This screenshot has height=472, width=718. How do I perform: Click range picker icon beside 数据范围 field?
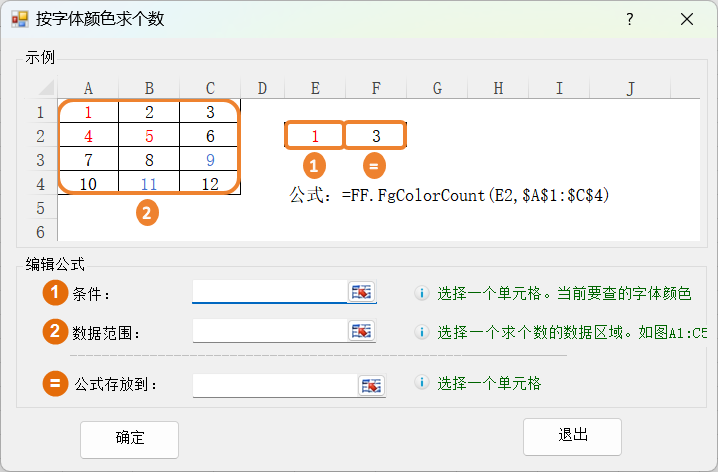361,331
